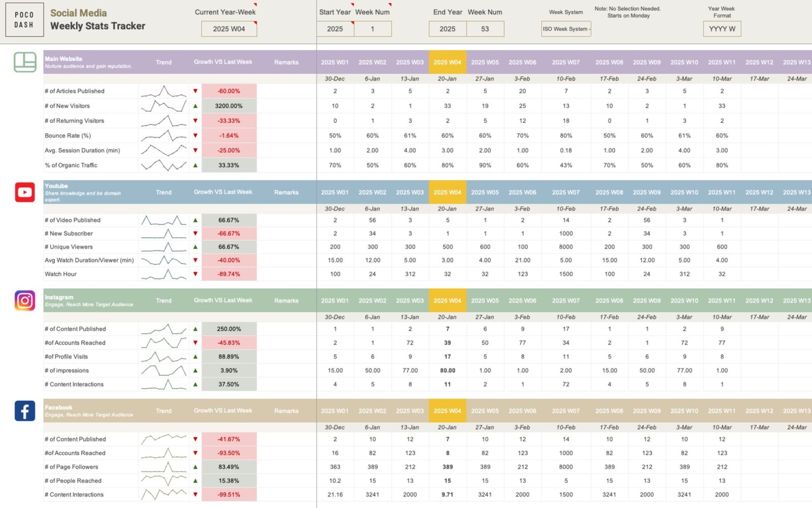812x508 pixels.
Task: Open the ISO Week System dropdown
Action: coord(566,29)
